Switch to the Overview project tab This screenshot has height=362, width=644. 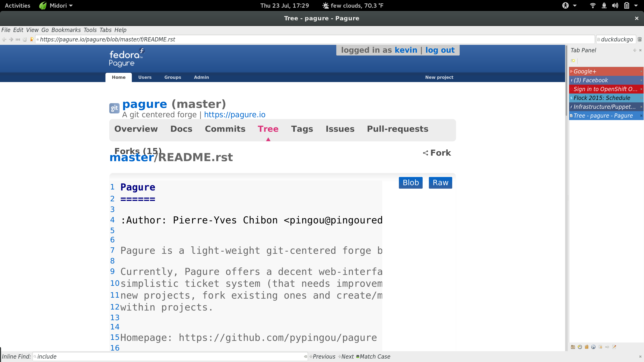(x=136, y=129)
